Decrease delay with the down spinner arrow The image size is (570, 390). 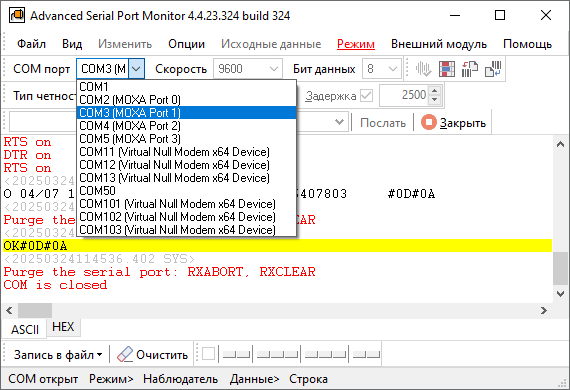coord(435,100)
